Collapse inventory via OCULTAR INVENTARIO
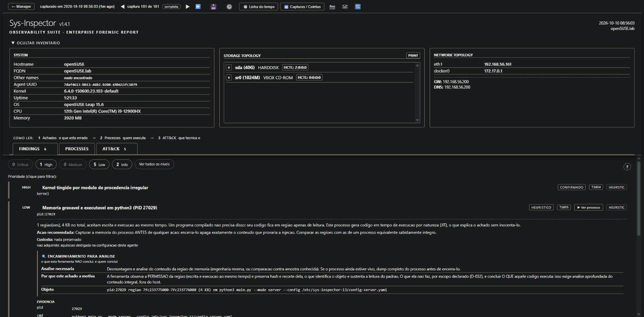Viewport: 644px width, 317px height. point(36,43)
